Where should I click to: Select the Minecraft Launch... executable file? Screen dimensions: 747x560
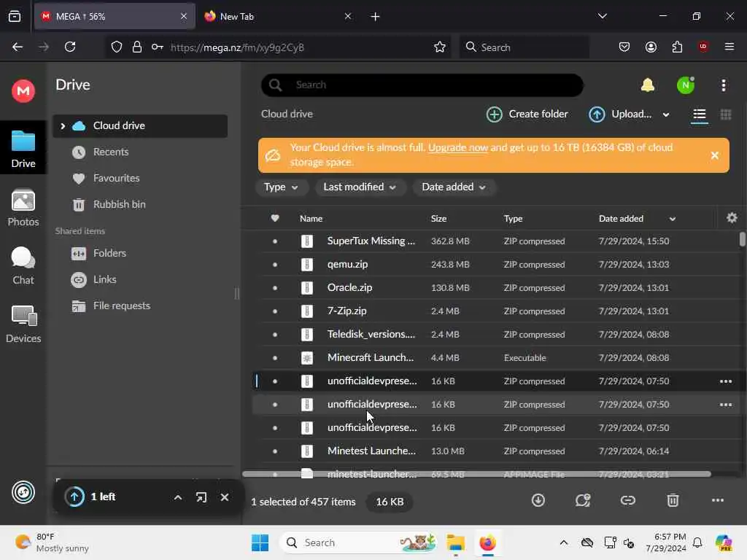(495, 357)
